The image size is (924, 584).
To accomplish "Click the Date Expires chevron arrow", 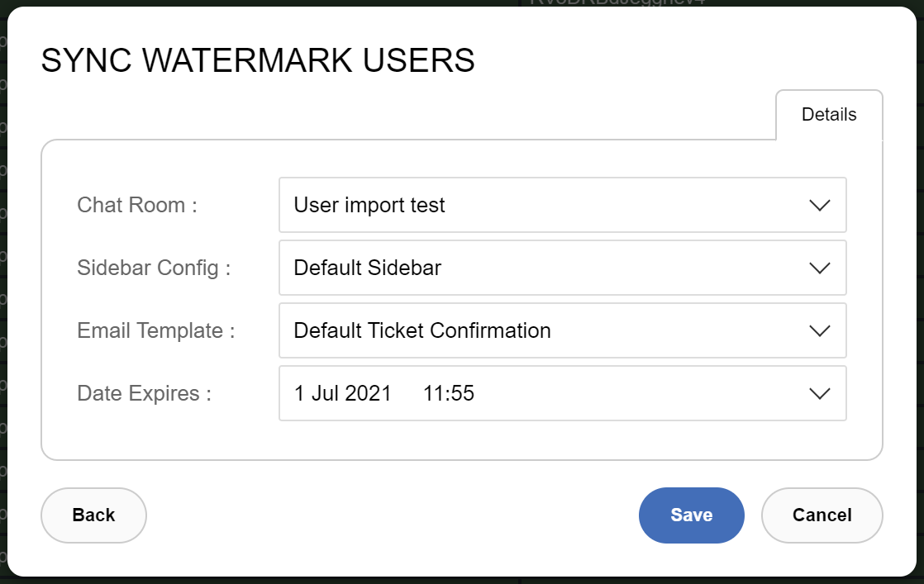I will pos(819,393).
